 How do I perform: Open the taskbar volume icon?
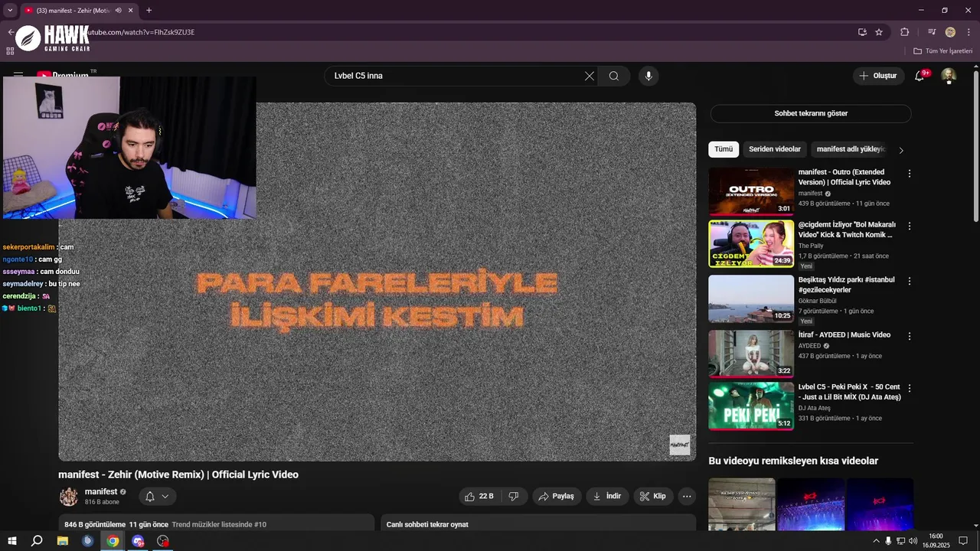[x=913, y=541]
